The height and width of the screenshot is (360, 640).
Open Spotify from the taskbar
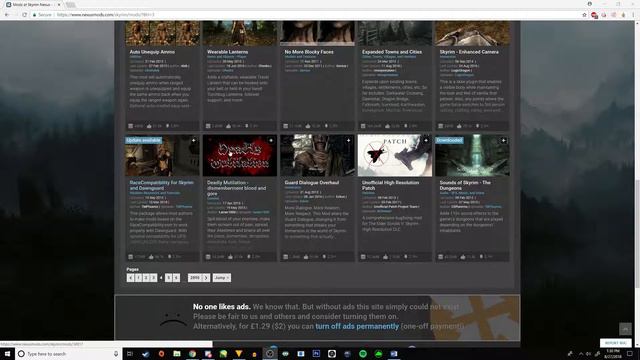pyautogui.click(x=363, y=353)
